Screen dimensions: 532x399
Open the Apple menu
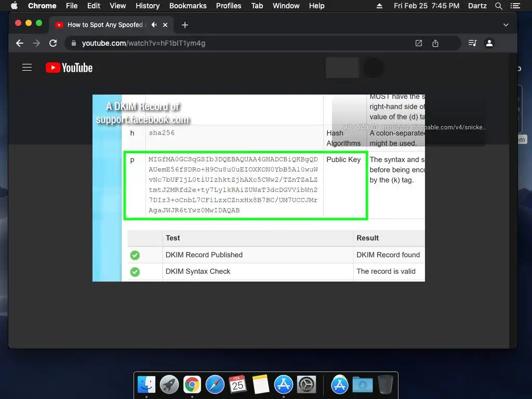14,6
